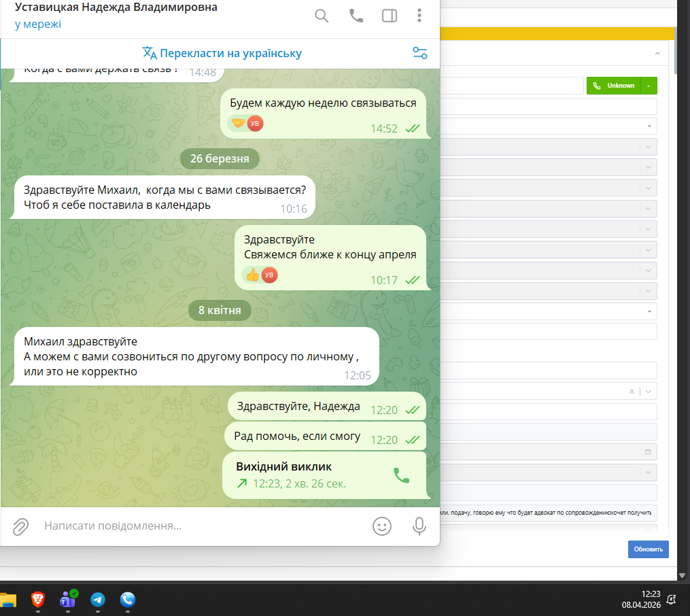This screenshot has height=616, width=690.
Task: Open the three-dot chat menu
Action: click(x=419, y=16)
